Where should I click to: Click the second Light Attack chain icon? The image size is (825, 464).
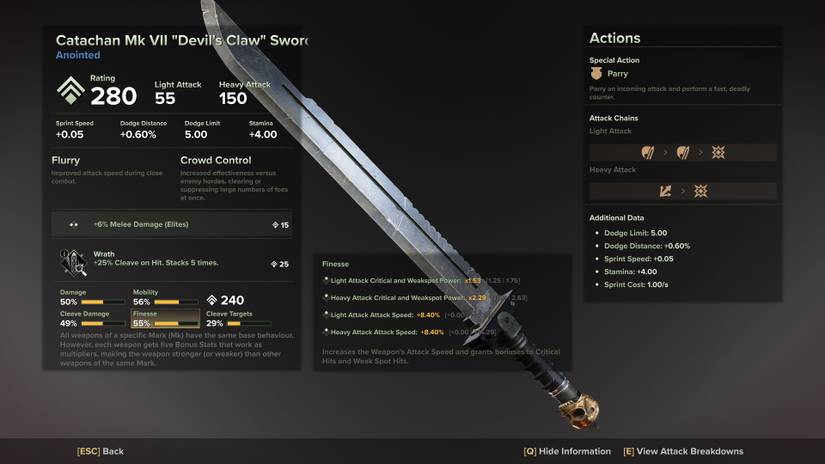[683, 153]
